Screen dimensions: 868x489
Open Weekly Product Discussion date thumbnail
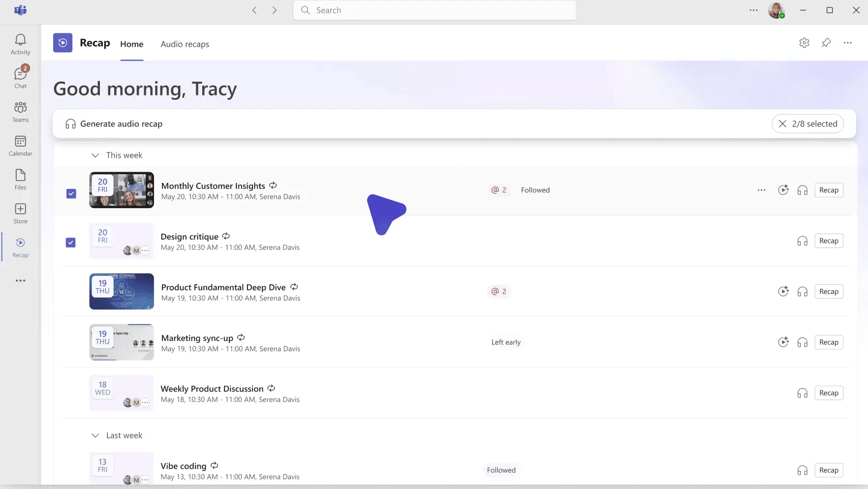click(122, 393)
